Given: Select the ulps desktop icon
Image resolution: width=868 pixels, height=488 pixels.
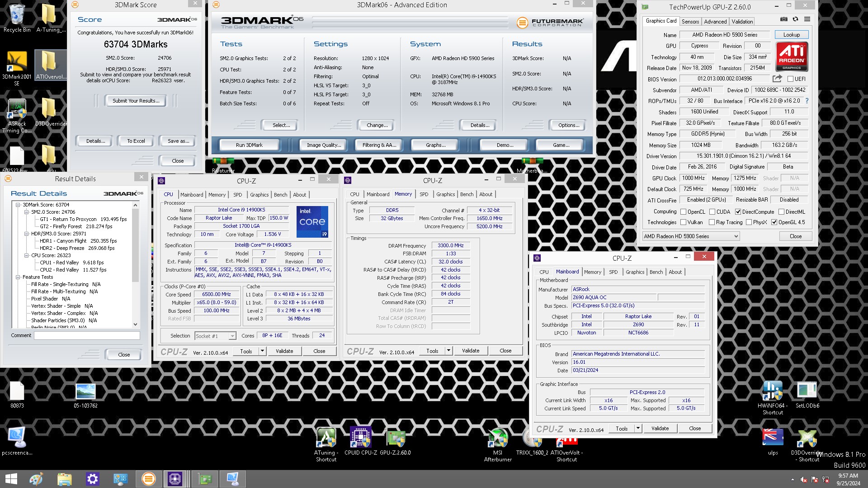Looking at the screenshot, I should pos(773,441).
